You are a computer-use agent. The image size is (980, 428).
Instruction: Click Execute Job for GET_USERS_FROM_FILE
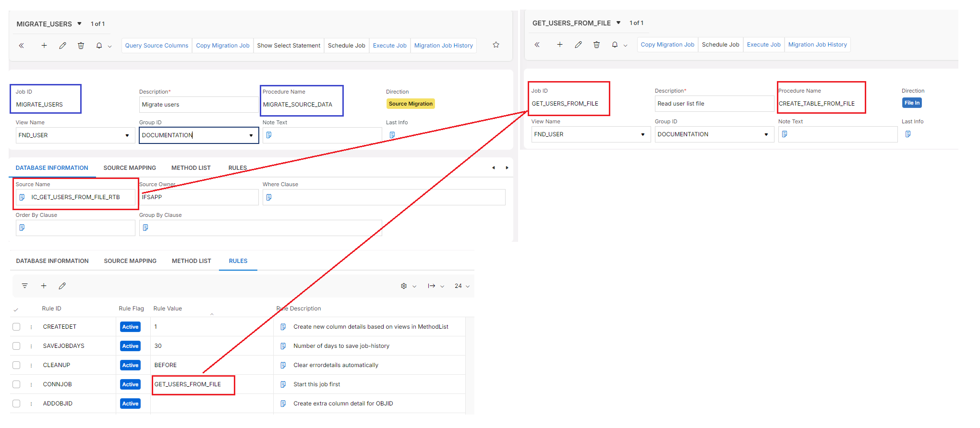[x=763, y=45]
